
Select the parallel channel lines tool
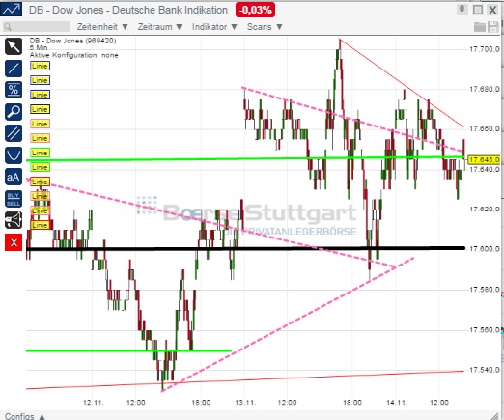[14, 133]
